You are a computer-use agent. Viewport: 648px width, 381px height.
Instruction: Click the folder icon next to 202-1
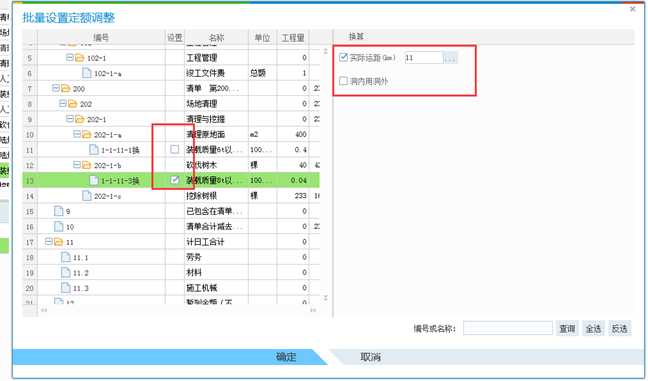[80, 119]
